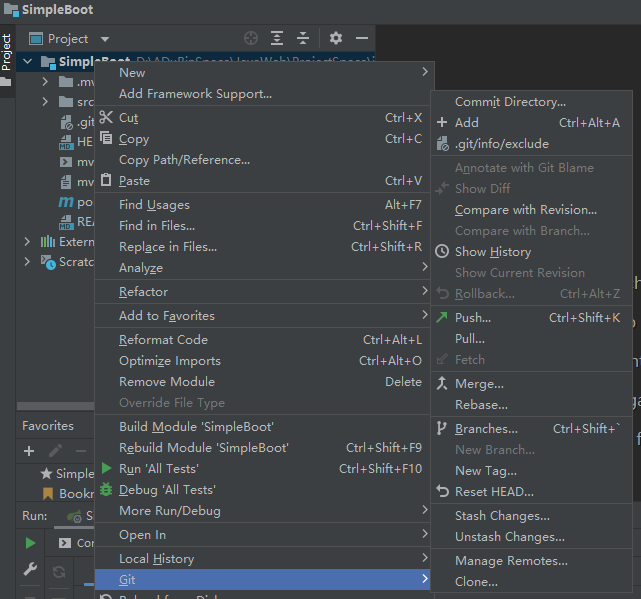641x599 pixels.
Task: Choose Find in Files...
Action: tap(262, 226)
